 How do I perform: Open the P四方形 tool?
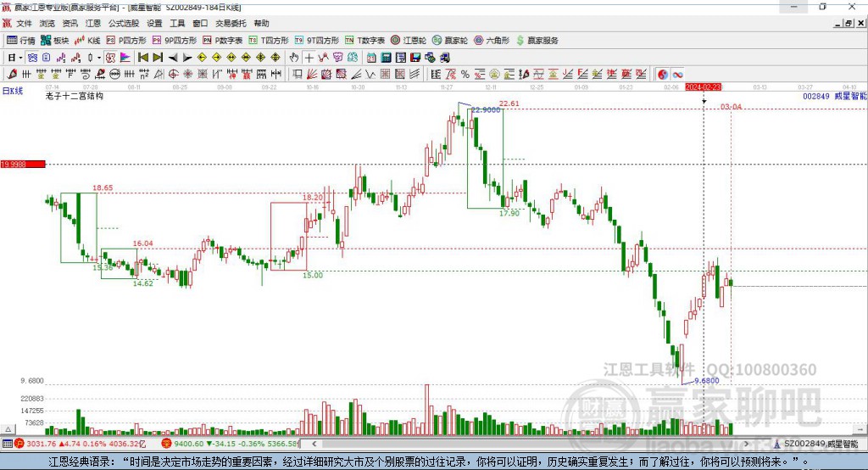pyautogui.click(x=126, y=41)
